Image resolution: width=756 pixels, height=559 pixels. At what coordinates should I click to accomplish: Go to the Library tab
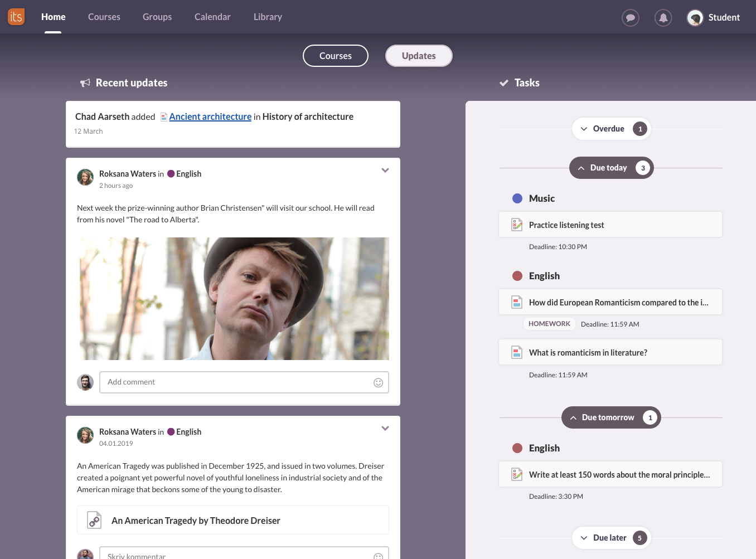[268, 17]
